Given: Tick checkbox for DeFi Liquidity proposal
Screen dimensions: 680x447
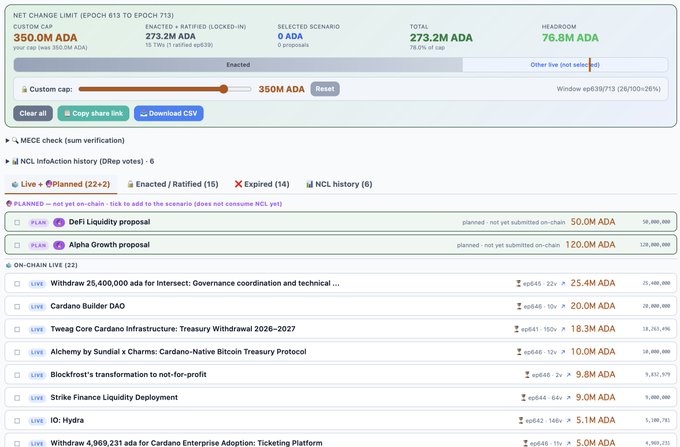Looking at the screenshot, I should tap(17, 222).
